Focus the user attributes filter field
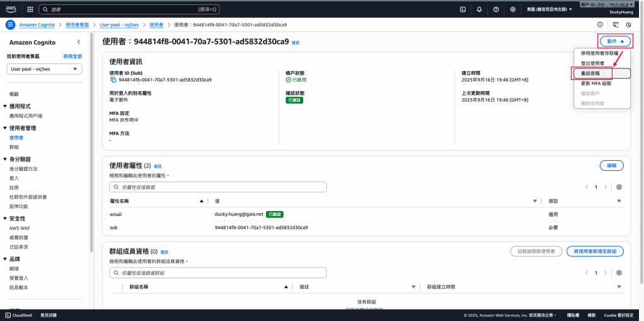This screenshot has width=644, height=321. 218,187
